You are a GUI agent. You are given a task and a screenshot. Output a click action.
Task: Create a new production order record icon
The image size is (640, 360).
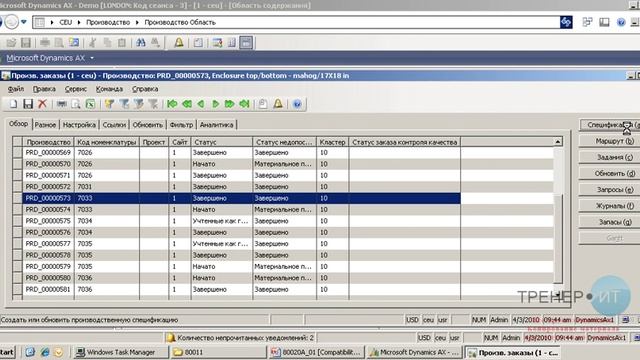[x=13, y=104]
